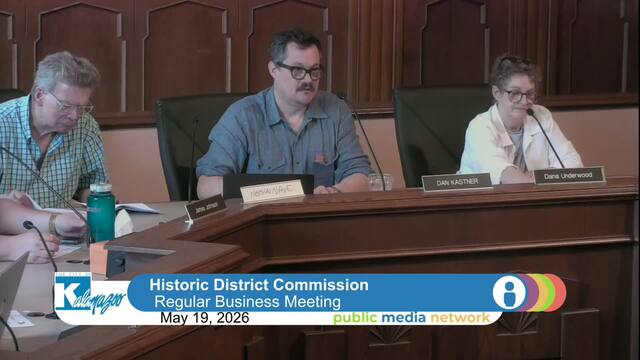Click the May 19, 2026 date text
This screenshot has width=640, height=360.
pyautogui.click(x=204, y=318)
